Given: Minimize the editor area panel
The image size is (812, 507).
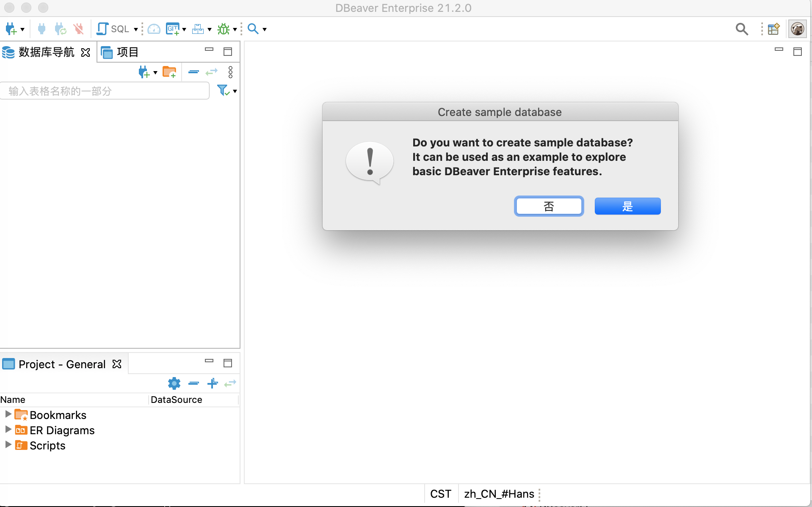Looking at the screenshot, I should pos(779,50).
